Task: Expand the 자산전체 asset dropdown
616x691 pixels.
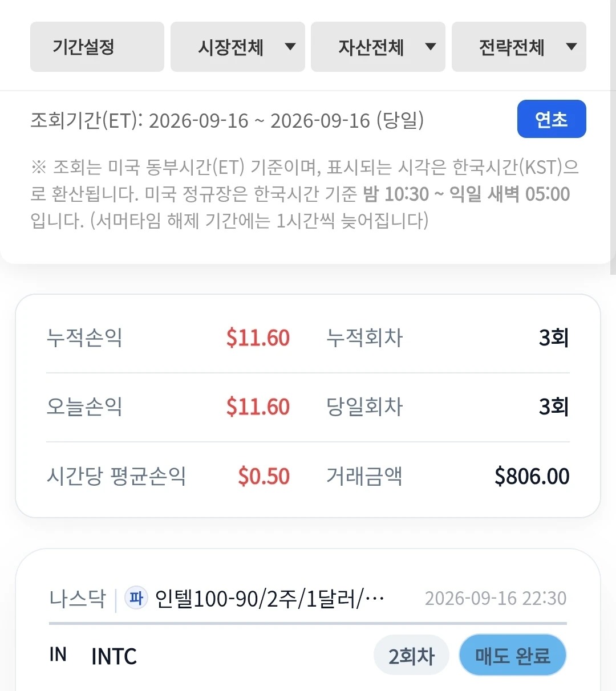Action: [x=378, y=47]
